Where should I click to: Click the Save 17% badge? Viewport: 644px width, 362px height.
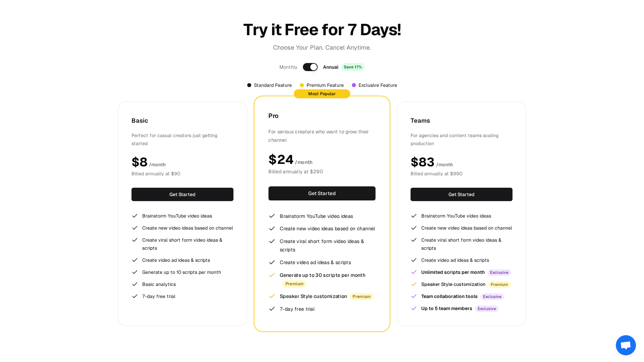click(353, 67)
